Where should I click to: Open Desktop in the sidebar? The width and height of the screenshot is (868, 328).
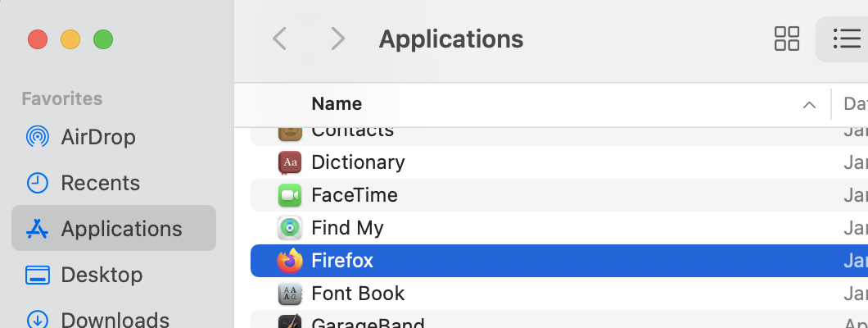tap(114, 274)
